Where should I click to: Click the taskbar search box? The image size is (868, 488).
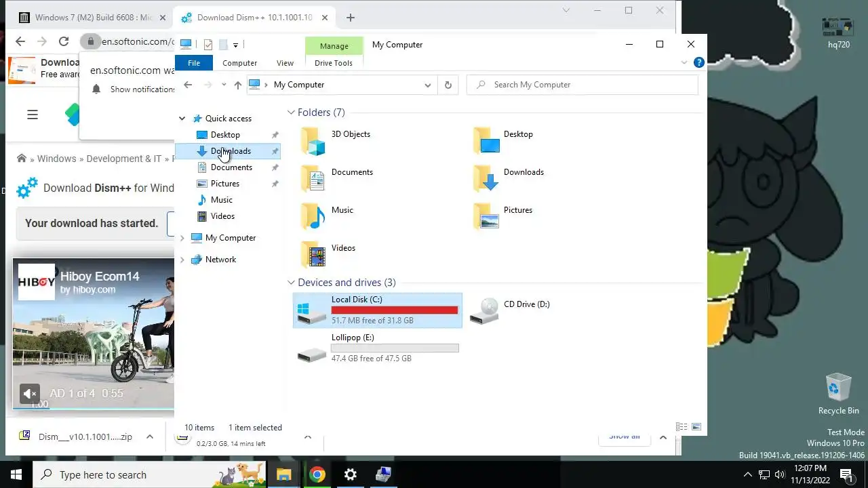(149, 474)
